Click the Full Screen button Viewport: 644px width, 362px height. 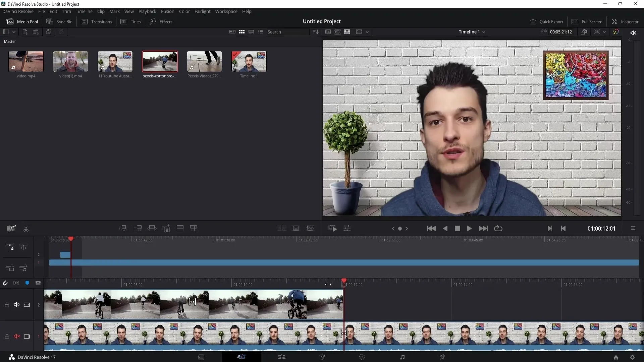[x=587, y=21]
